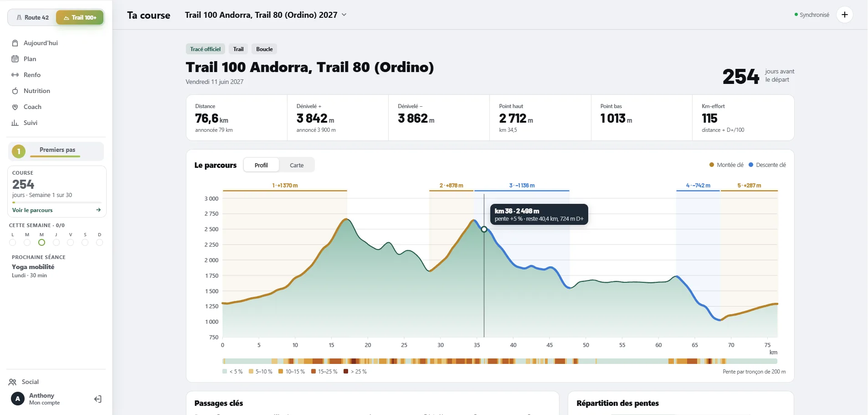Open the Social people icon

click(13, 382)
